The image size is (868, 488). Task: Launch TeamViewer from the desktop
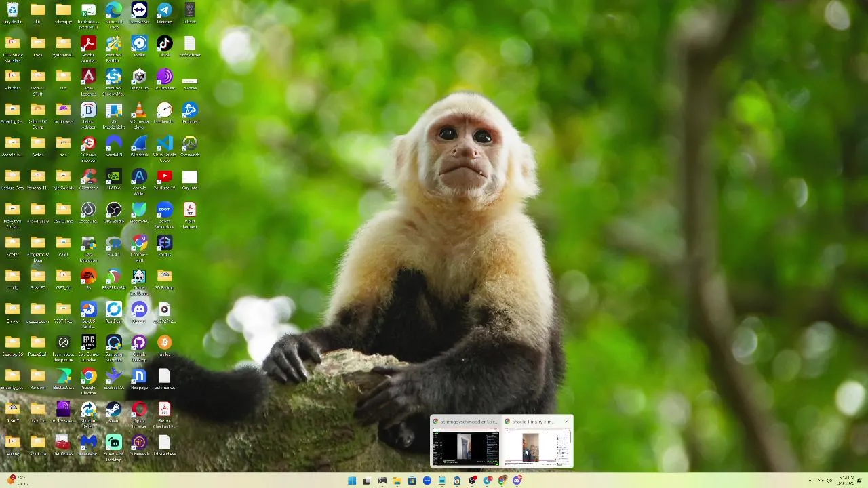point(139,13)
